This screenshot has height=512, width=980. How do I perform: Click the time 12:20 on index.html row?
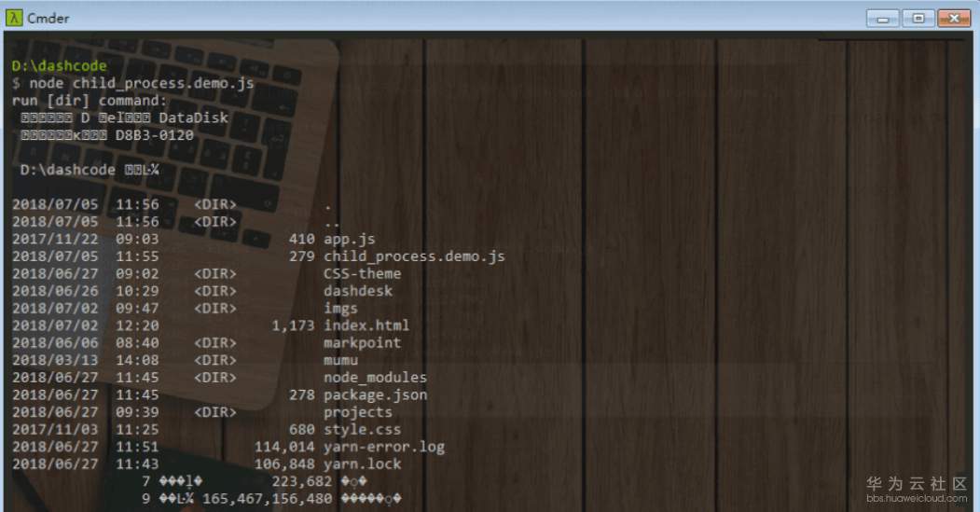click(137, 325)
